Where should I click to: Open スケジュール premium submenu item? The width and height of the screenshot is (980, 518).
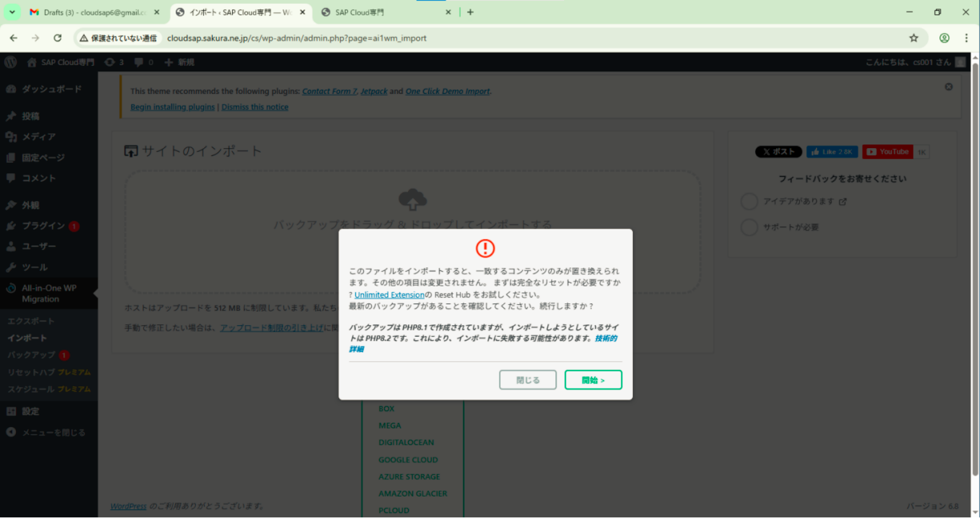tap(49, 389)
